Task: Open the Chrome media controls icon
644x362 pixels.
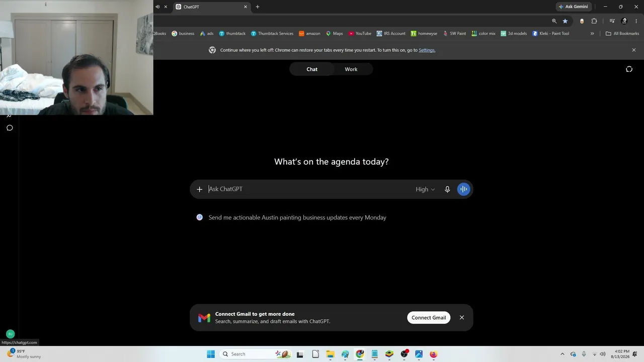Action: pos(612,21)
